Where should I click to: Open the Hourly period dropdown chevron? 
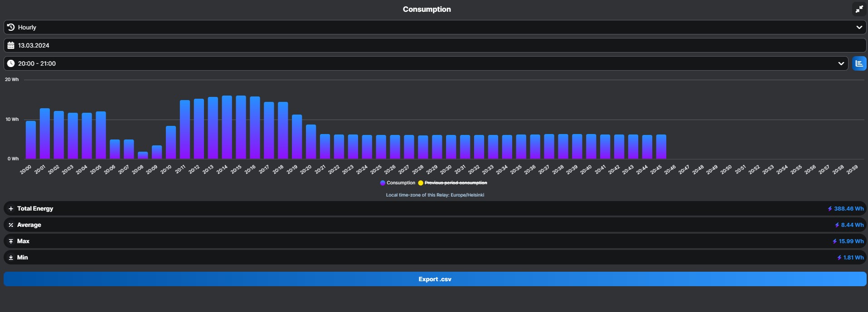(859, 27)
